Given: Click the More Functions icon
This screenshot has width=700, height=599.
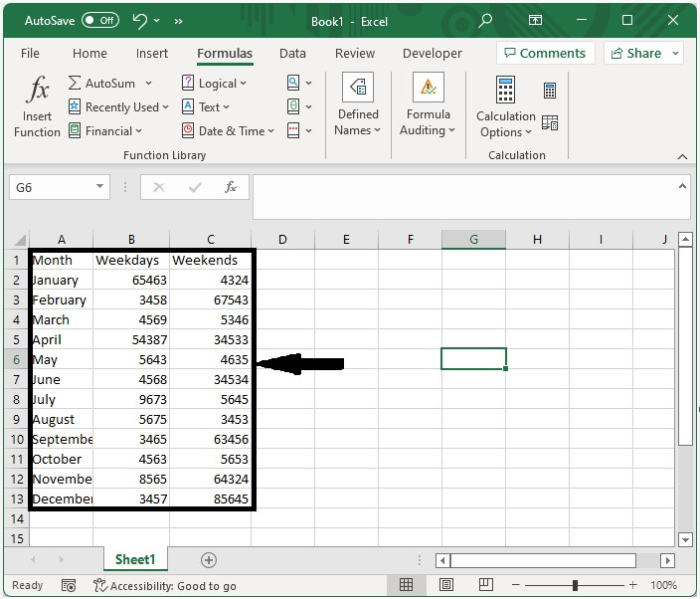Looking at the screenshot, I should click(x=293, y=131).
